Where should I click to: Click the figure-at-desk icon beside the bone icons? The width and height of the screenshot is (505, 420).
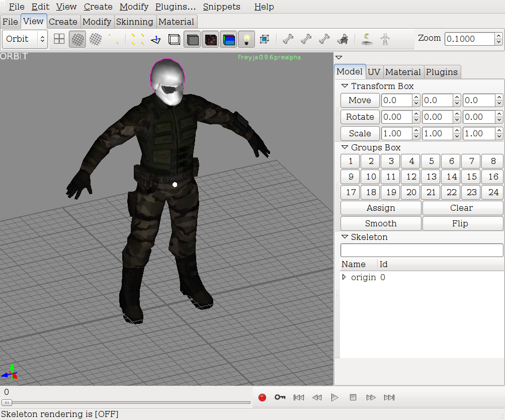coord(343,39)
